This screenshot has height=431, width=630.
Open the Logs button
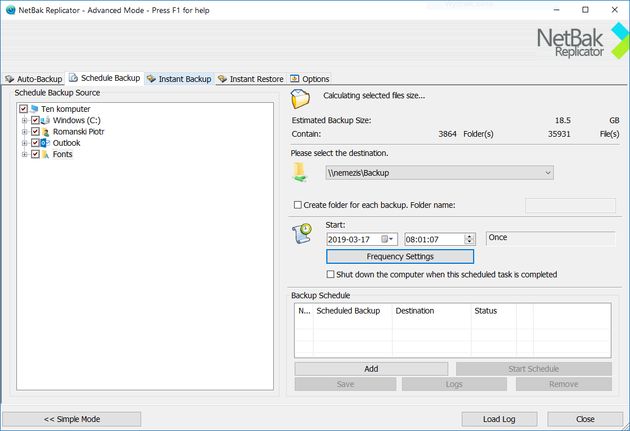click(454, 384)
